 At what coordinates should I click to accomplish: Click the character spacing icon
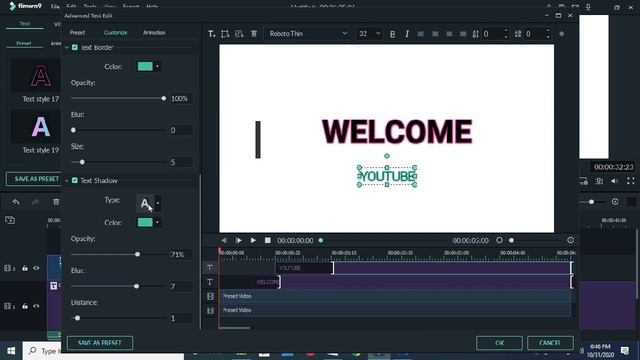[518, 34]
